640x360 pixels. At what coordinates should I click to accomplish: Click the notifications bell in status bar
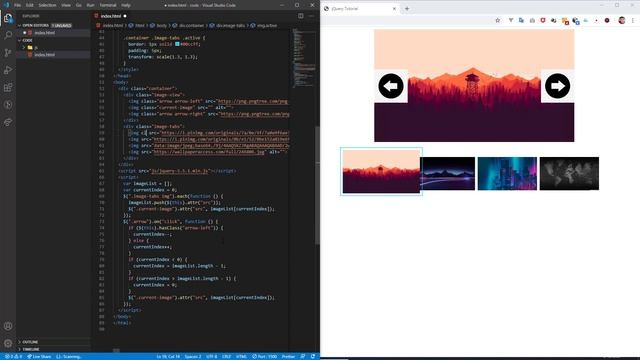click(x=313, y=357)
